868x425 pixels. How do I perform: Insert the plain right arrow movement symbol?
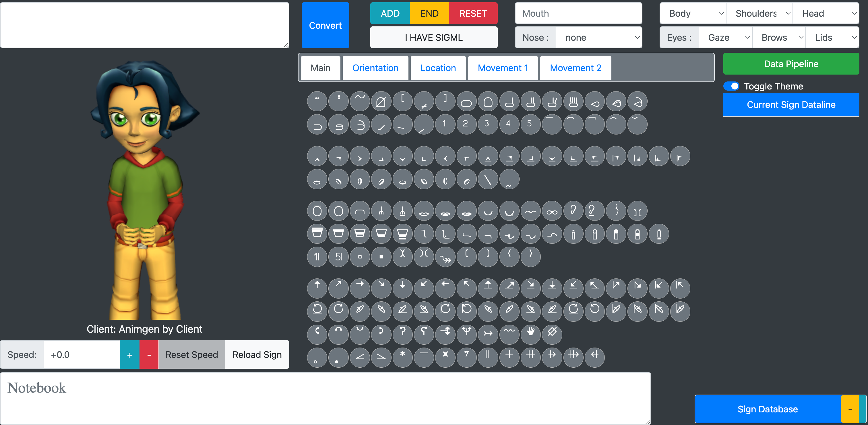(x=360, y=288)
